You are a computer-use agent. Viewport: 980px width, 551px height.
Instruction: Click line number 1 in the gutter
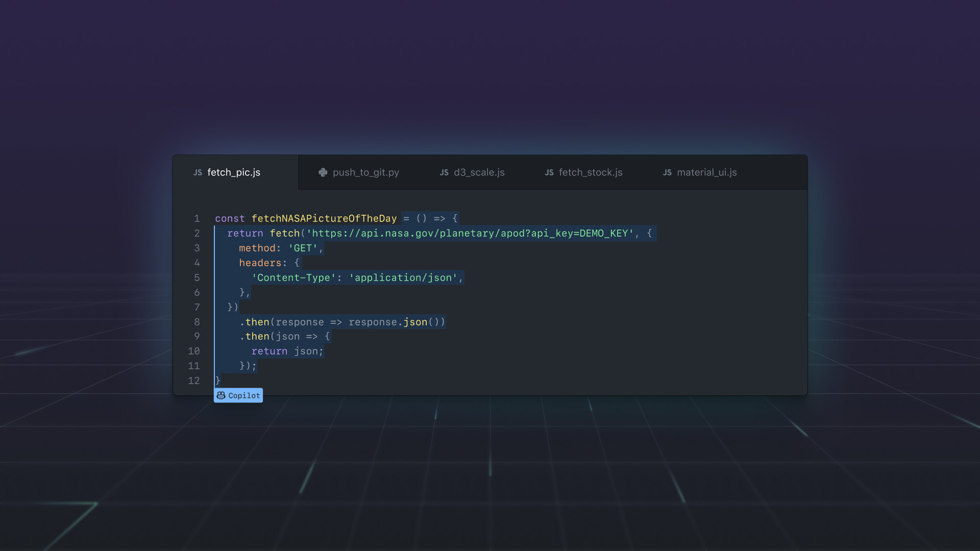click(197, 218)
